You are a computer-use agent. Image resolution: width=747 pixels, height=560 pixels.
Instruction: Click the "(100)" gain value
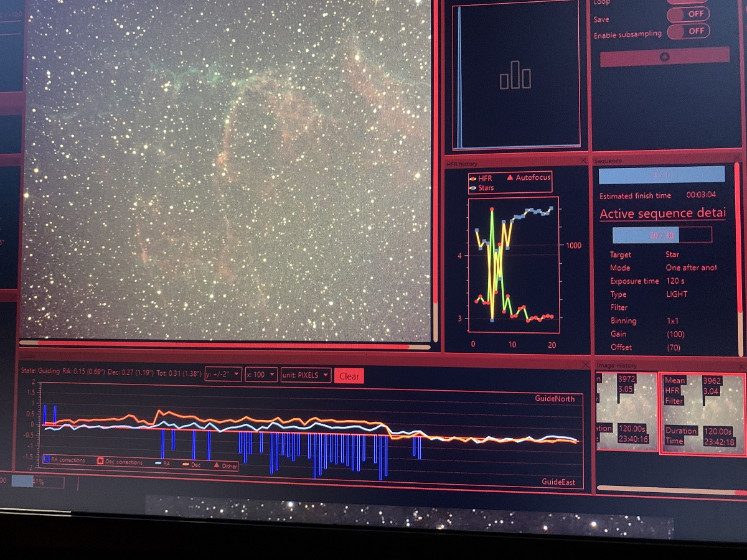pyautogui.click(x=676, y=334)
